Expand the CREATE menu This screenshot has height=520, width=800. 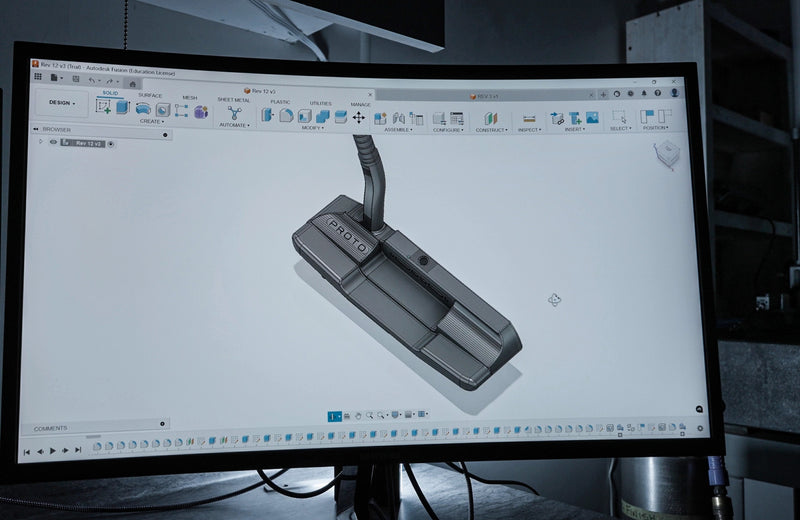point(152,121)
